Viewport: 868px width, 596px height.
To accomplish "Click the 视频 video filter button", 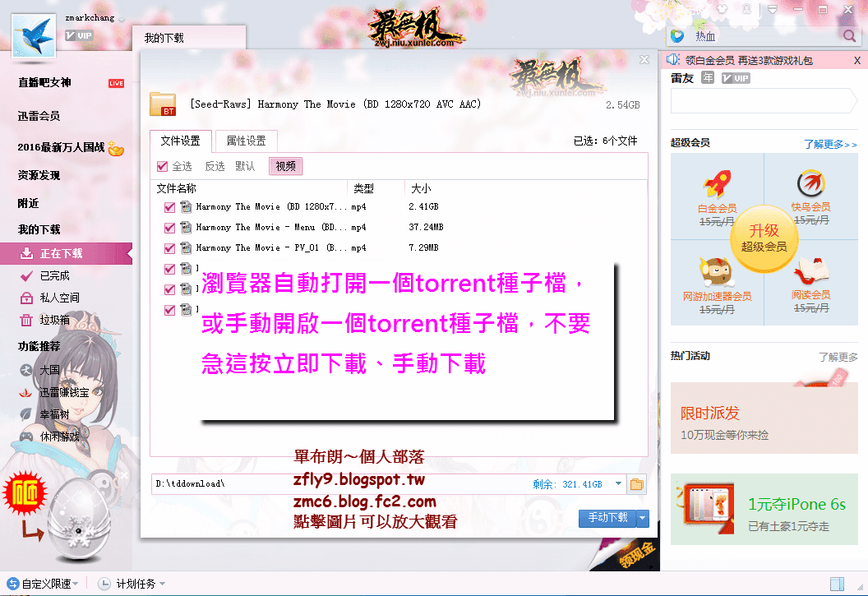I will coord(286,166).
